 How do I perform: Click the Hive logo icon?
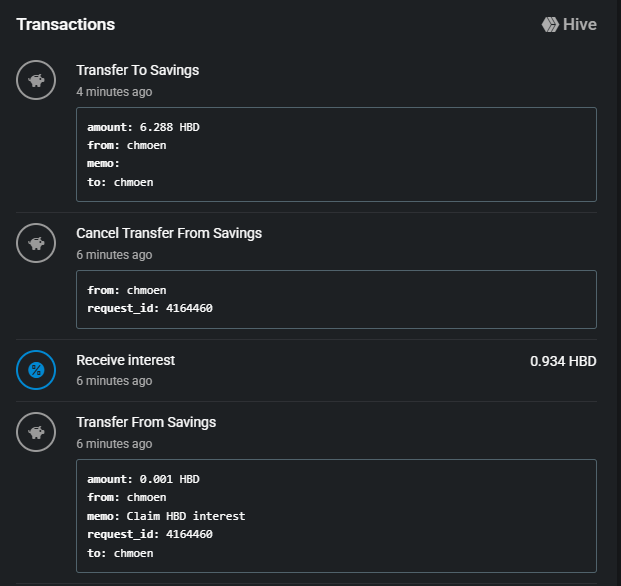550,24
